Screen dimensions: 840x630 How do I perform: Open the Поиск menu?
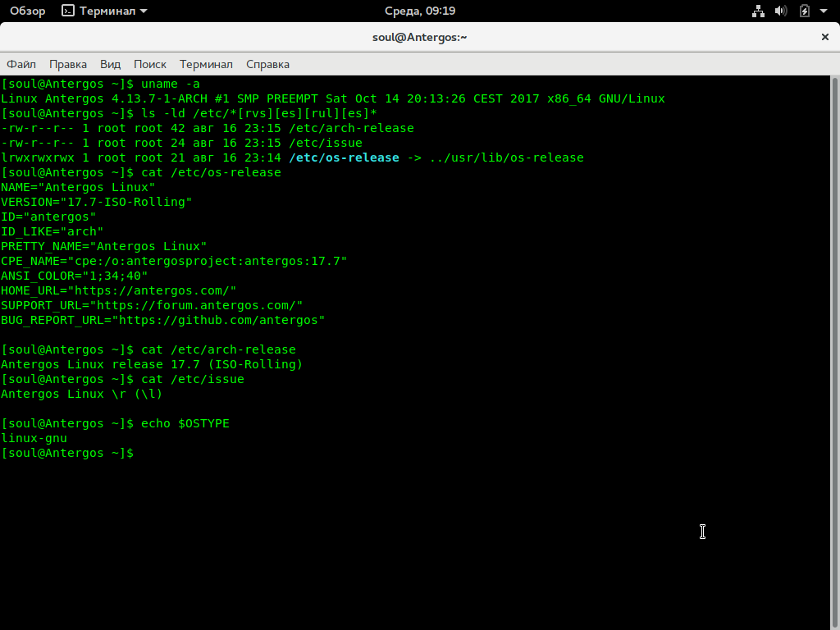pos(150,64)
